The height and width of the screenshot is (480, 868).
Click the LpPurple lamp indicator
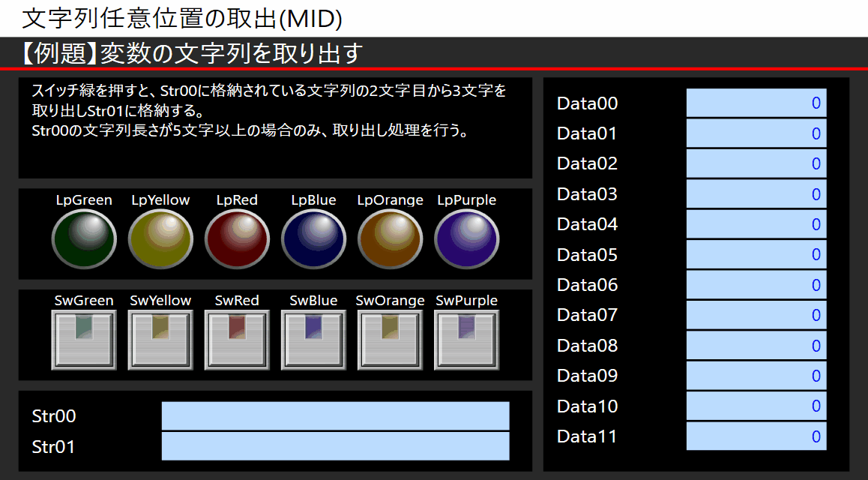pyautogui.click(x=466, y=238)
